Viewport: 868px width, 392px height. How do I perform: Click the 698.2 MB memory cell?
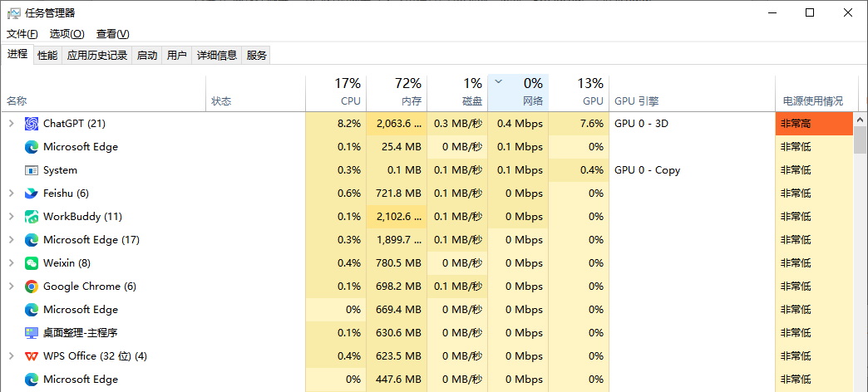coord(397,287)
